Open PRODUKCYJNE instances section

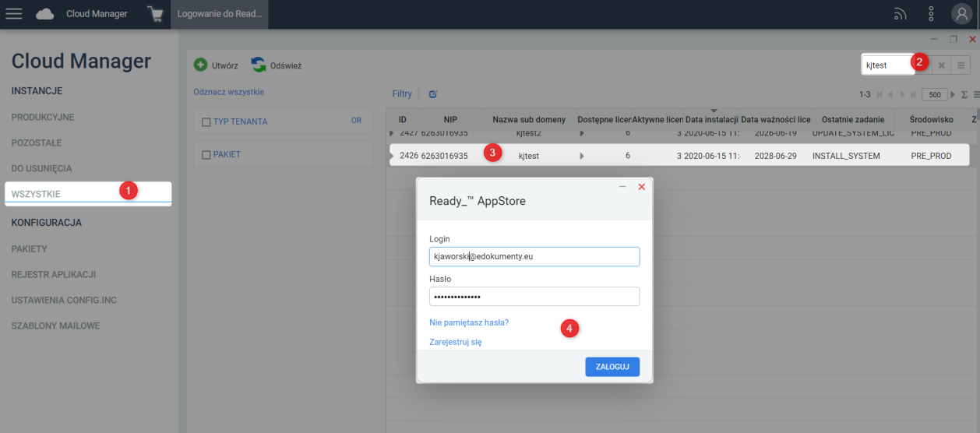43,117
